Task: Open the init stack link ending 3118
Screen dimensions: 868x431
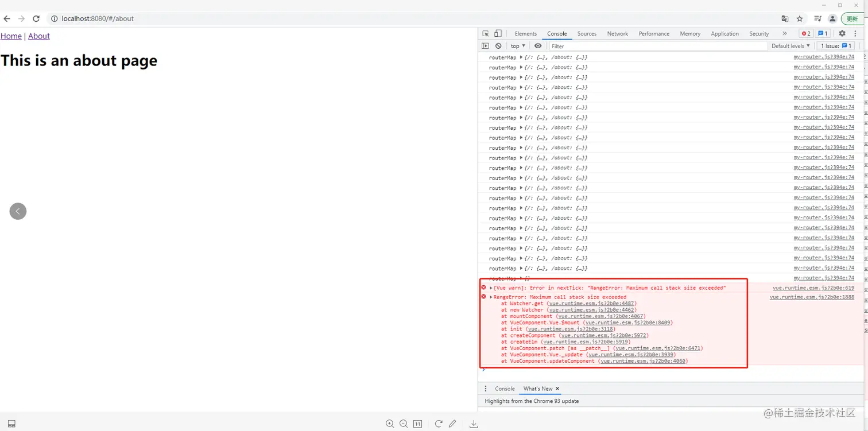Action: (571, 329)
